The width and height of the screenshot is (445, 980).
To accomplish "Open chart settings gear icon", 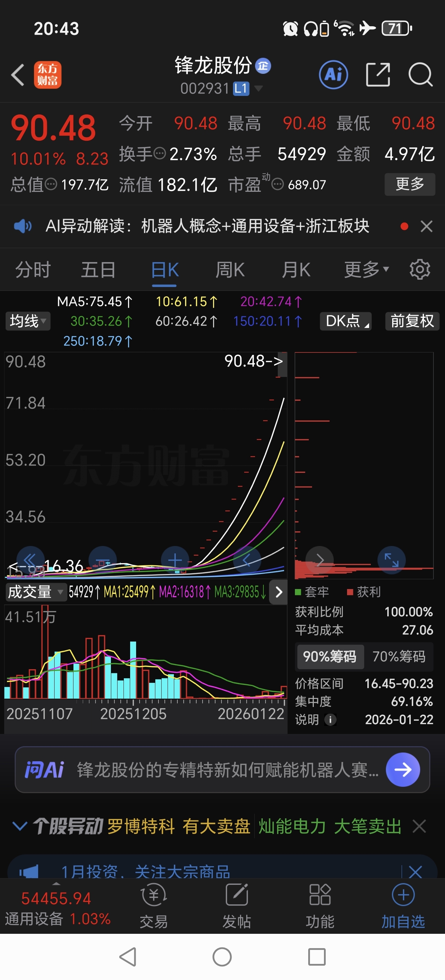I will click(419, 269).
